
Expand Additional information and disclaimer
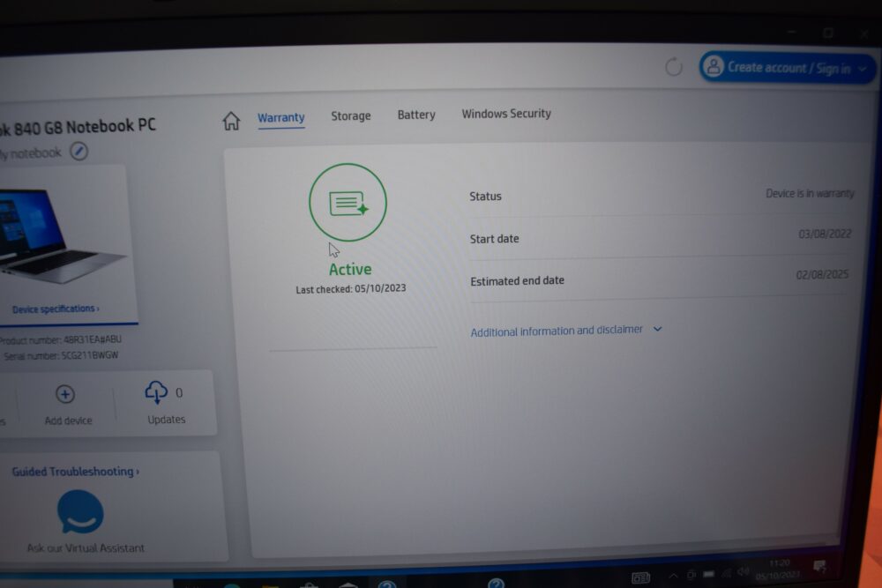tap(566, 331)
